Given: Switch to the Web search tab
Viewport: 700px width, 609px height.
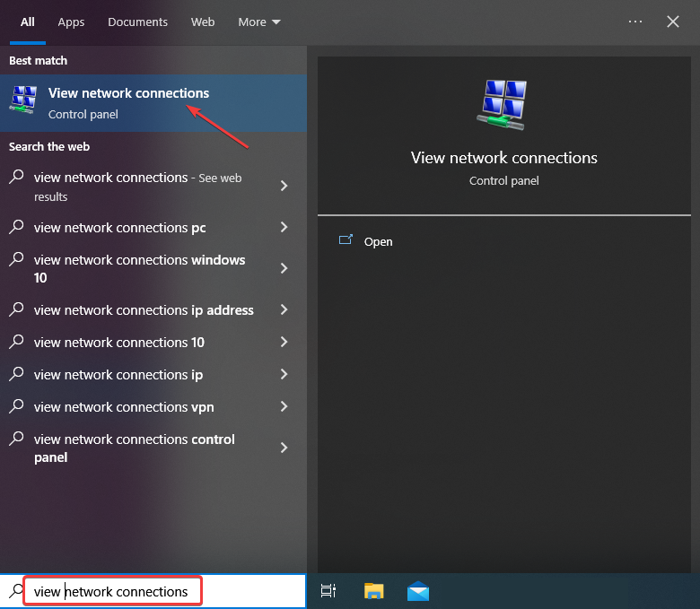Looking at the screenshot, I should click(x=203, y=22).
